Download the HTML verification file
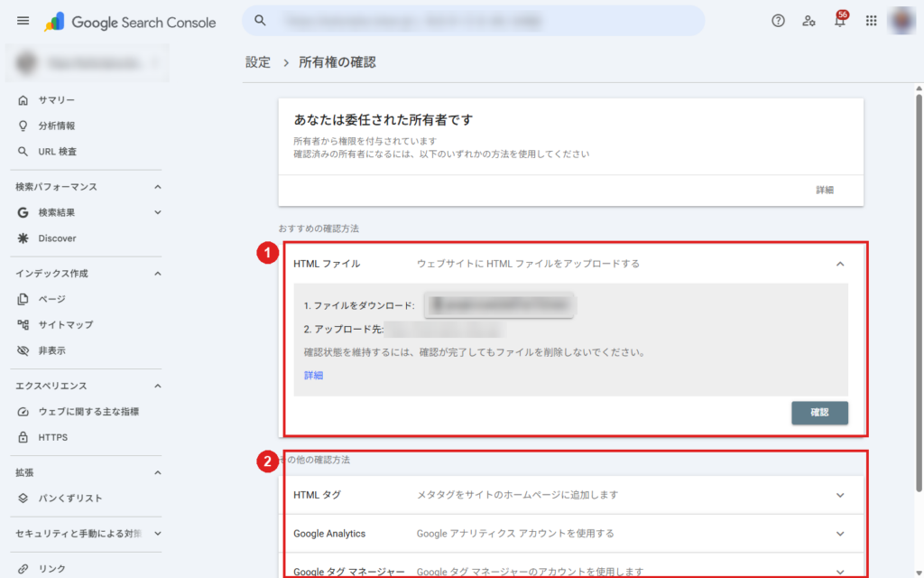The width and height of the screenshot is (924, 578). coord(498,305)
